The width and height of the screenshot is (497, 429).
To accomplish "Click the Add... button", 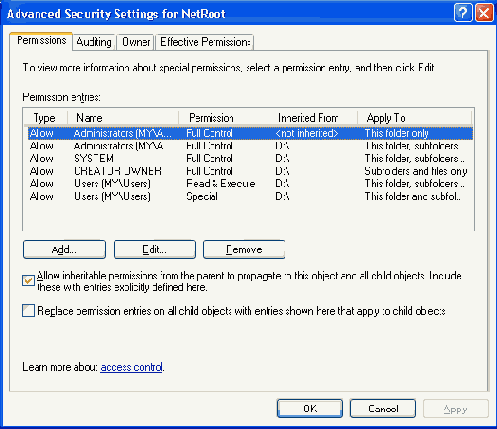I will (64, 249).
